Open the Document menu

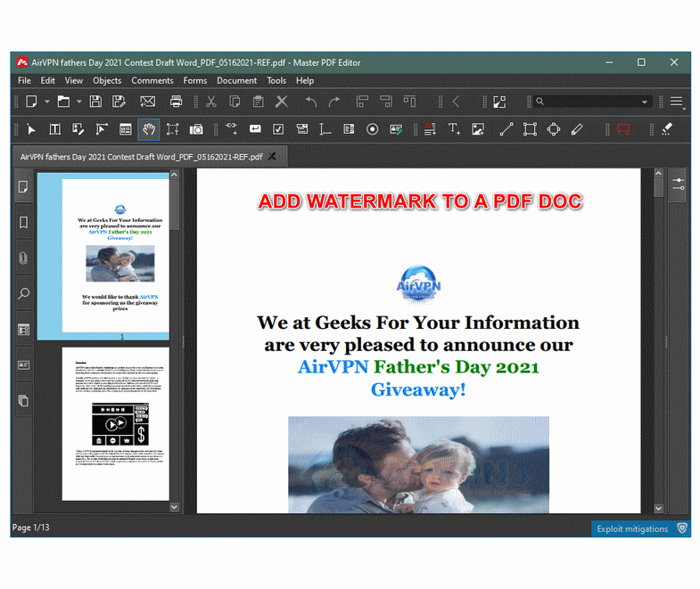(236, 81)
